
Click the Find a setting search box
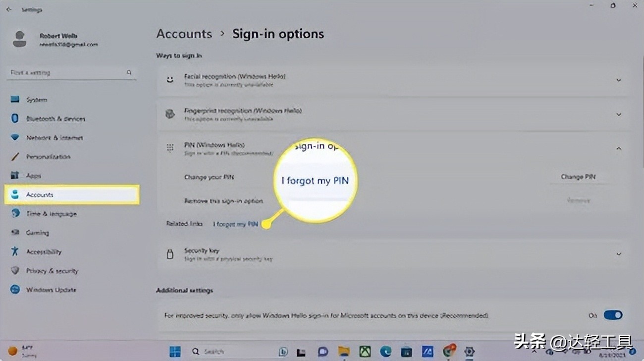69,72
